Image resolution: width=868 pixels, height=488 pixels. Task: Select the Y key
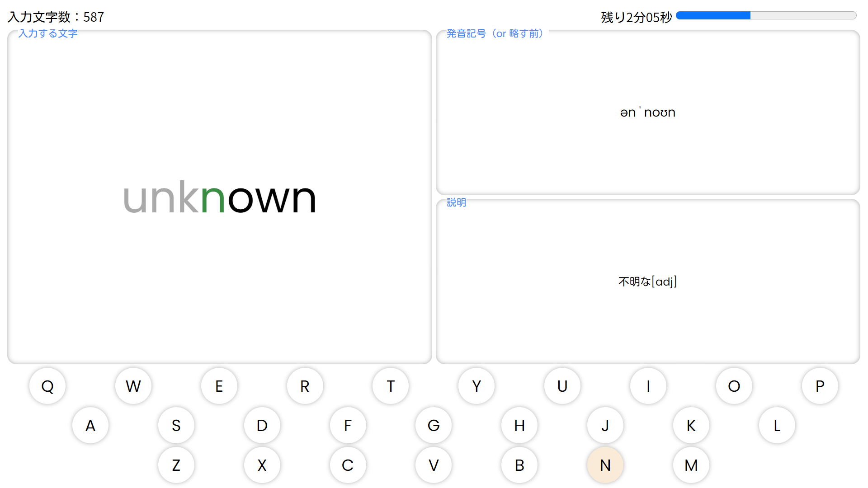click(x=476, y=386)
